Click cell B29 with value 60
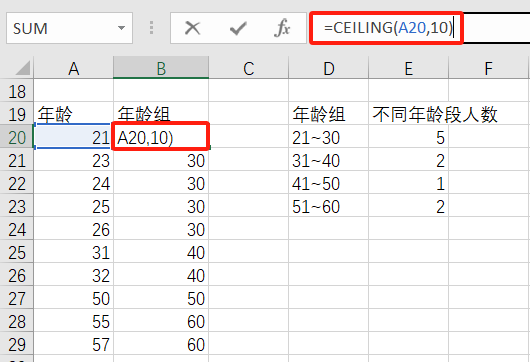Viewport: 530px width, 362px height. click(161, 343)
